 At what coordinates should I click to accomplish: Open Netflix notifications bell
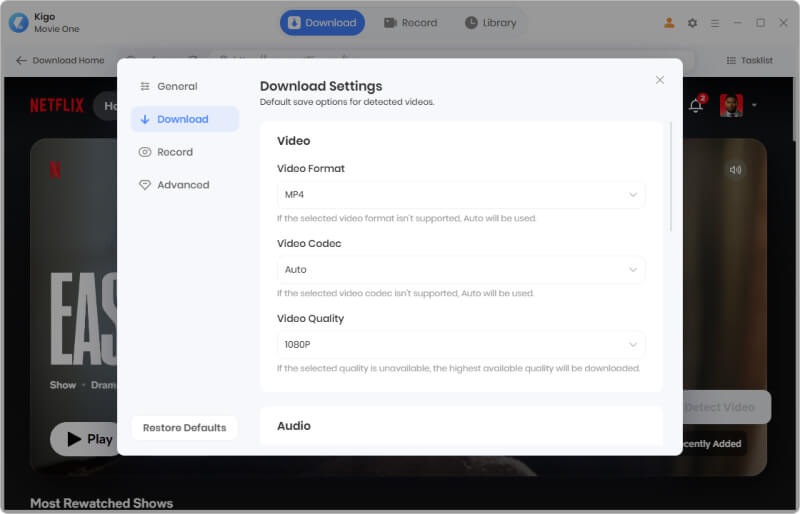coord(696,105)
